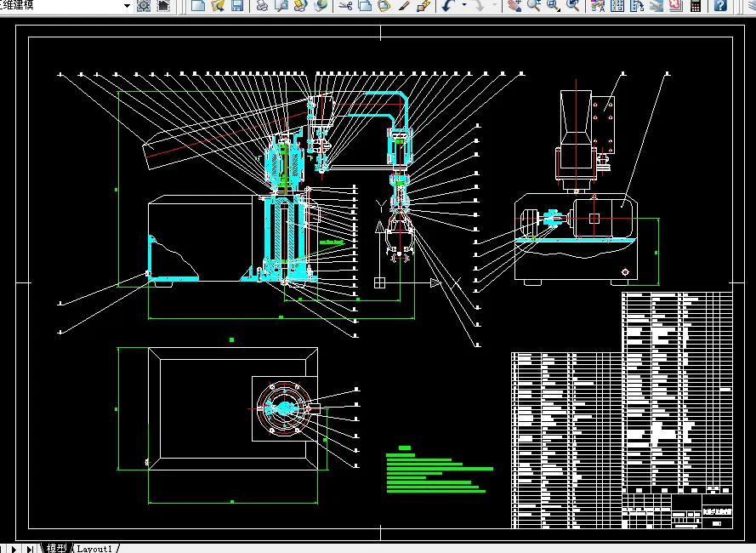This screenshot has height=553, width=756.
Task: Click the 3D DWF globe icon
Action: (x=321, y=6)
